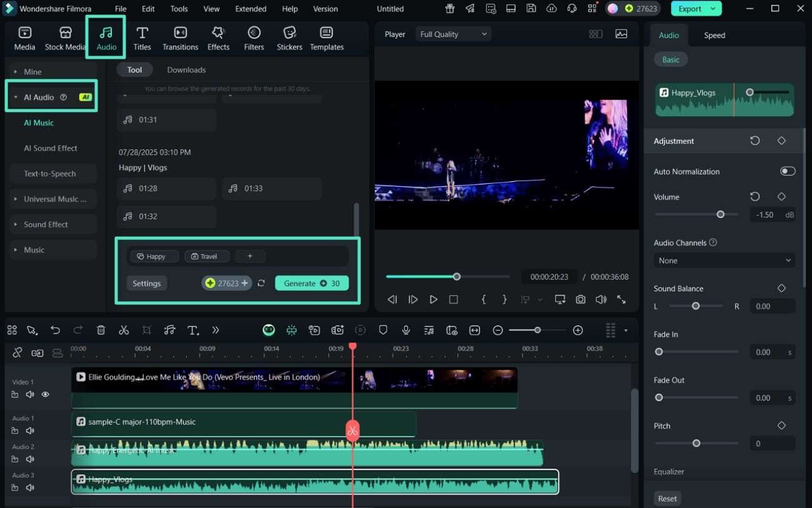The image size is (812, 508).
Task: Open the Effects panel
Action: [218, 38]
